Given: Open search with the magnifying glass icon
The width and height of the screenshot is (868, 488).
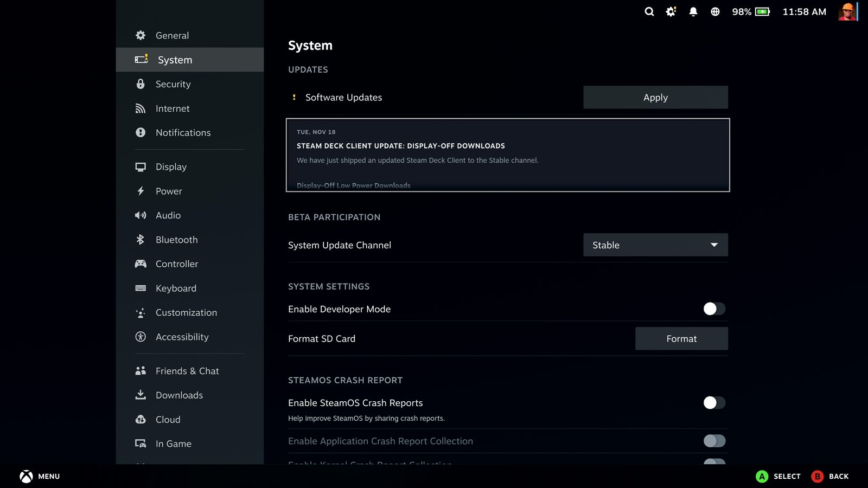Looking at the screenshot, I should coord(649,11).
